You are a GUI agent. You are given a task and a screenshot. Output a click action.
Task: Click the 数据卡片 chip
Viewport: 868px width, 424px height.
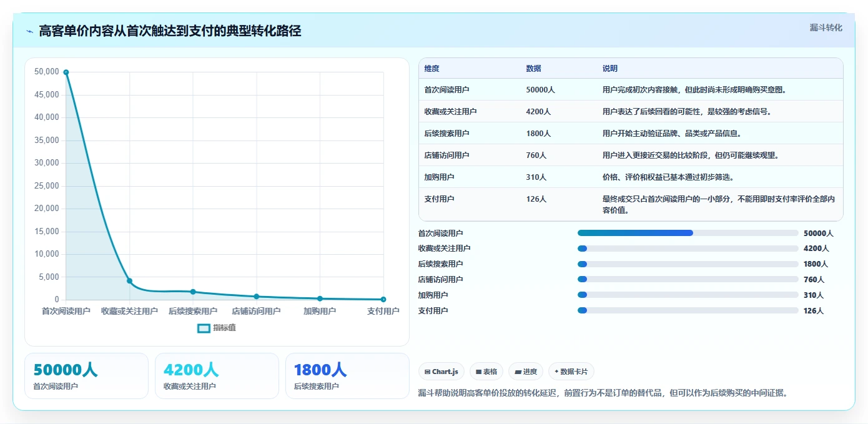(571, 372)
